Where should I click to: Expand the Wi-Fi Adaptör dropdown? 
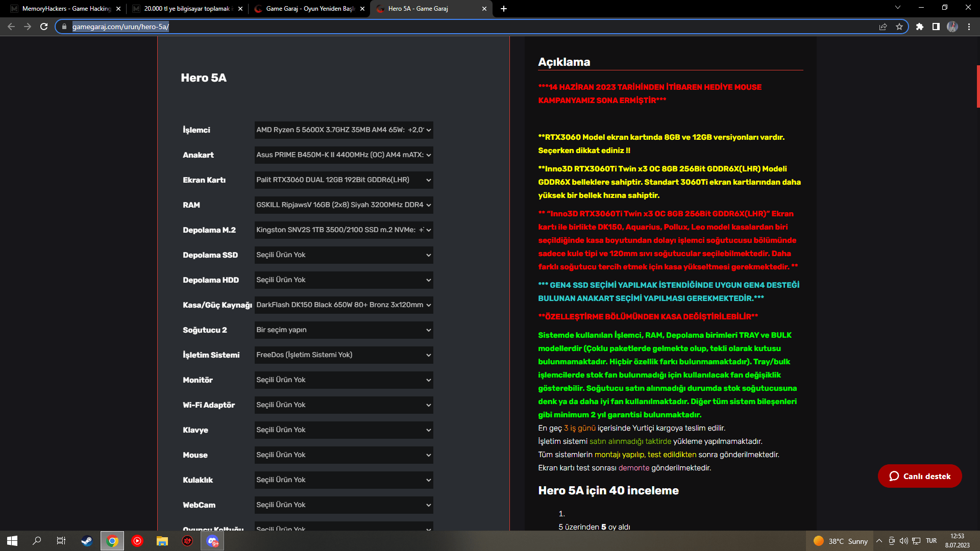coord(344,405)
